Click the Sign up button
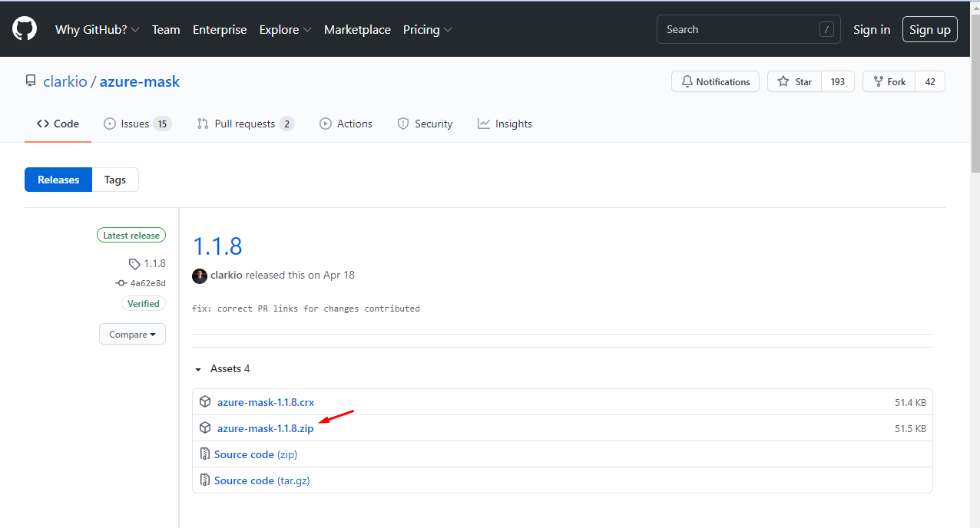Viewport: 980px width, 528px height. (930, 30)
